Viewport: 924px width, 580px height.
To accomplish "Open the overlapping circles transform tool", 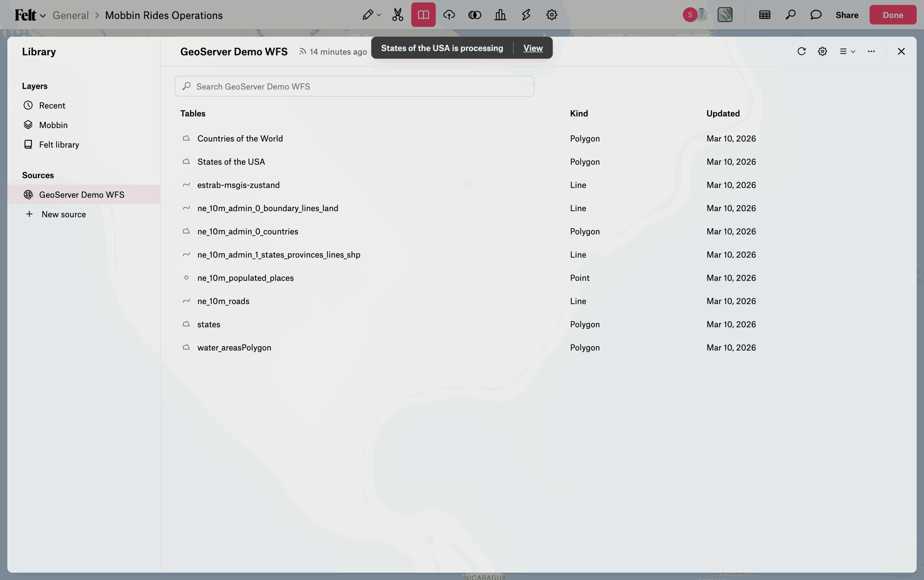I will (475, 15).
